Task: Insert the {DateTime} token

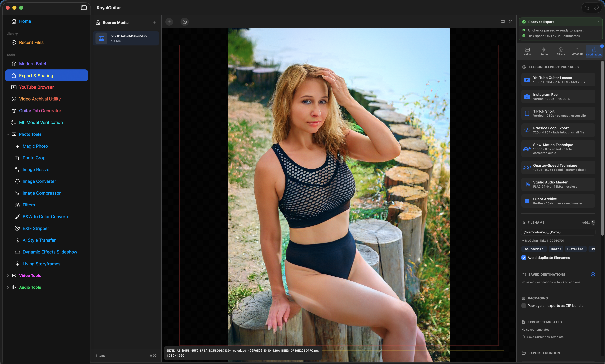Action: pyautogui.click(x=576, y=249)
